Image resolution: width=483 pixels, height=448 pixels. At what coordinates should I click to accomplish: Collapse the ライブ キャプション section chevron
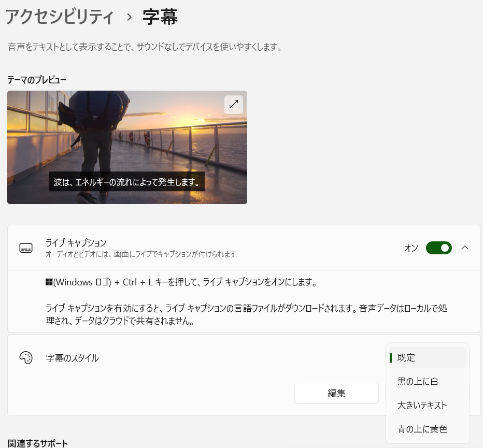(465, 248)
